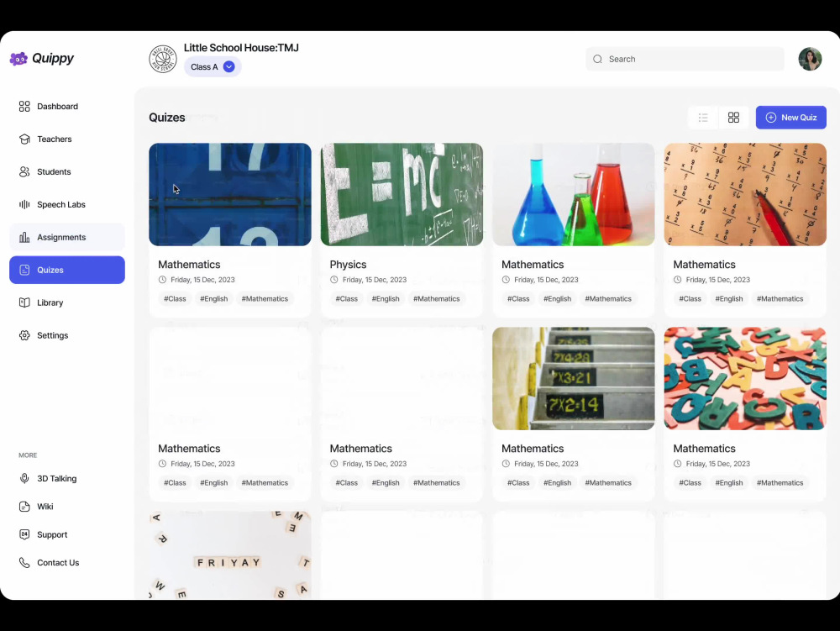Image resolution: width=840 pixels, height=631 pixels.
Task: Click the Little School House:TMJ title
Action: (241, 48)
